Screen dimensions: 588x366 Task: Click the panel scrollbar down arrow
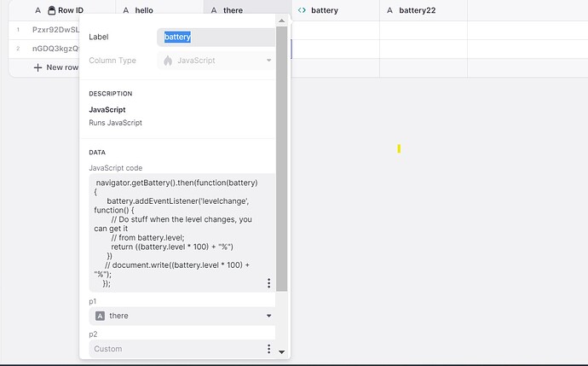coord(281,352)
